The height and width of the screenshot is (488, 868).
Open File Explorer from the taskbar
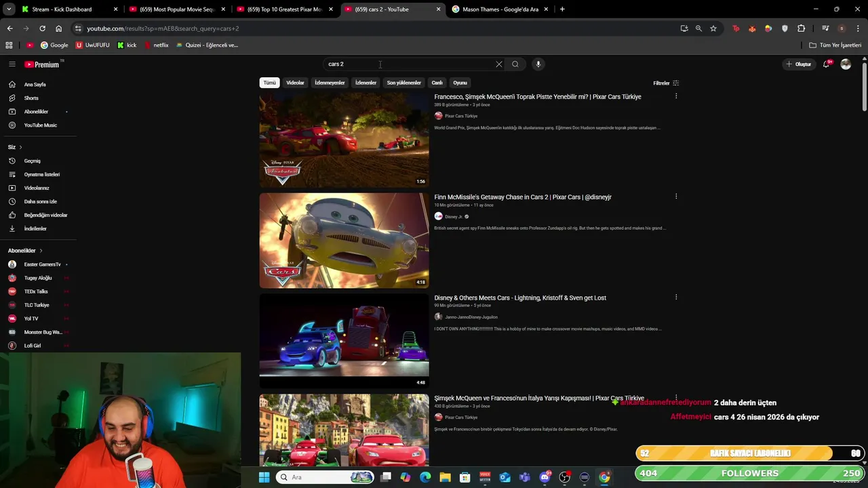(445, 477)
